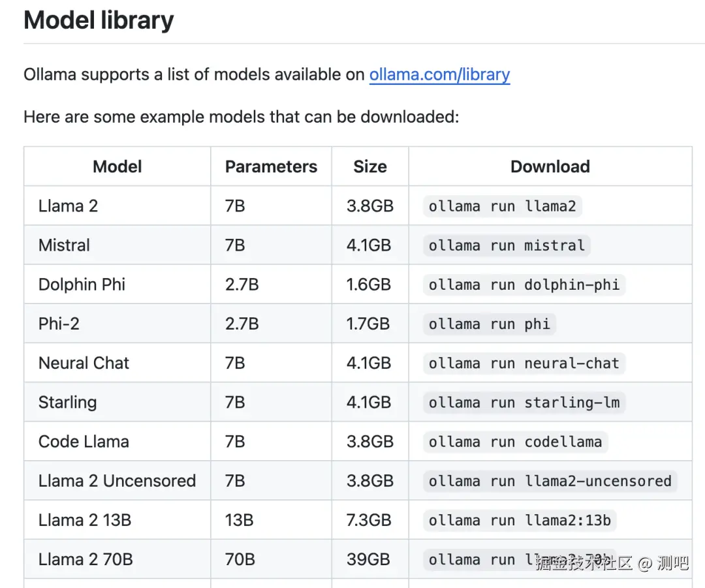Click the Parameters column header
The height and width of the screenshot is (588, 705).
tap(271, 167)
